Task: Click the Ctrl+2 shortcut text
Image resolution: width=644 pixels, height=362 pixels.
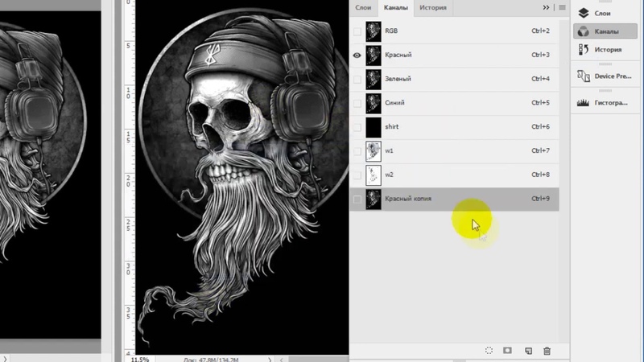Action: point(540,31)
